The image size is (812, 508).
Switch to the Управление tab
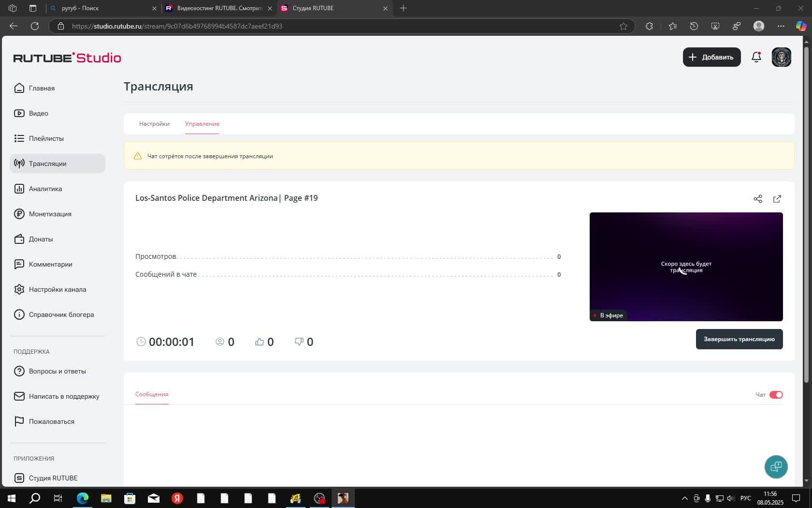pos(202,124)
